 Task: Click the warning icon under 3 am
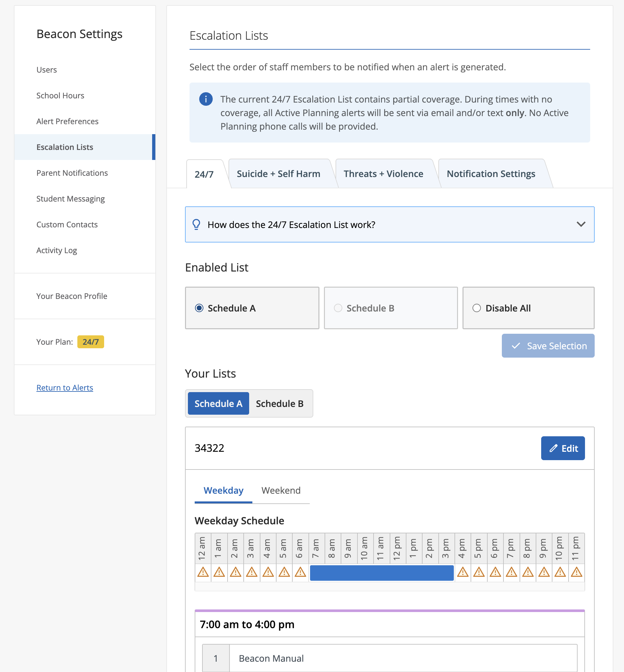[x=251, y=572]
